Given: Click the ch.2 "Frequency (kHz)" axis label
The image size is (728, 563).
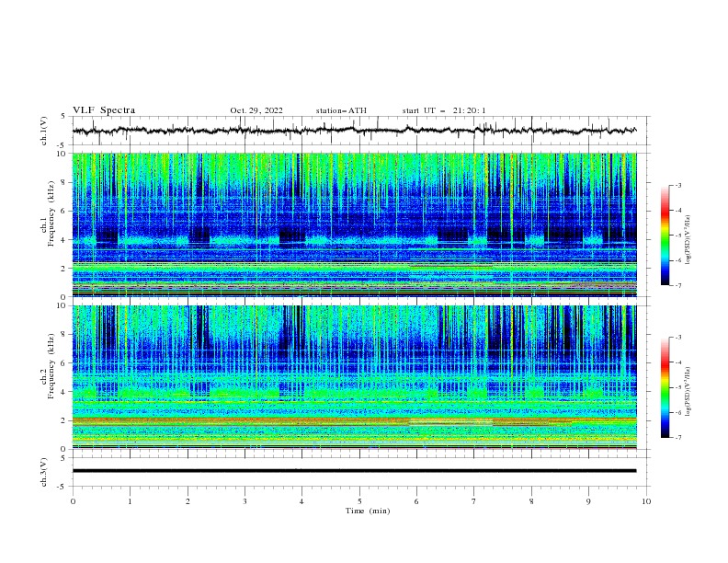Looking at the screenshot, I should 51,366.
